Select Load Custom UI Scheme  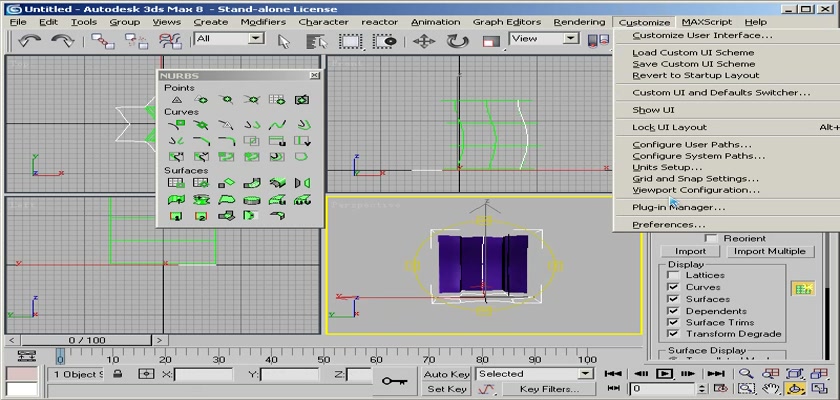693,52
